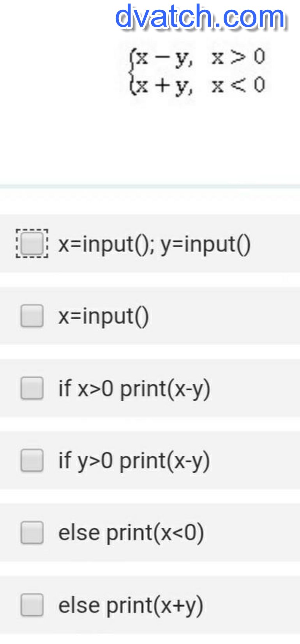This screenshot has height=644, width=300.
Task: Click the x > 0 condition in the formula
Action: point(238,57)
